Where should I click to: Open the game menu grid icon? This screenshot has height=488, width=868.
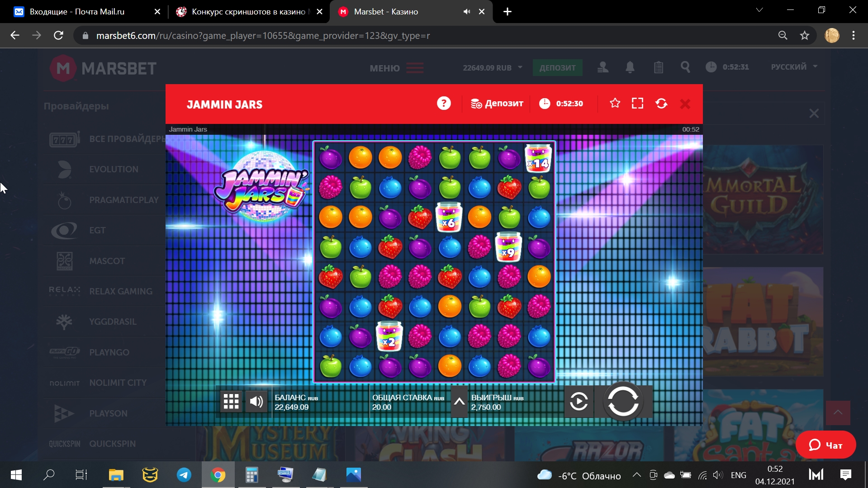click(x=231, y=401)
